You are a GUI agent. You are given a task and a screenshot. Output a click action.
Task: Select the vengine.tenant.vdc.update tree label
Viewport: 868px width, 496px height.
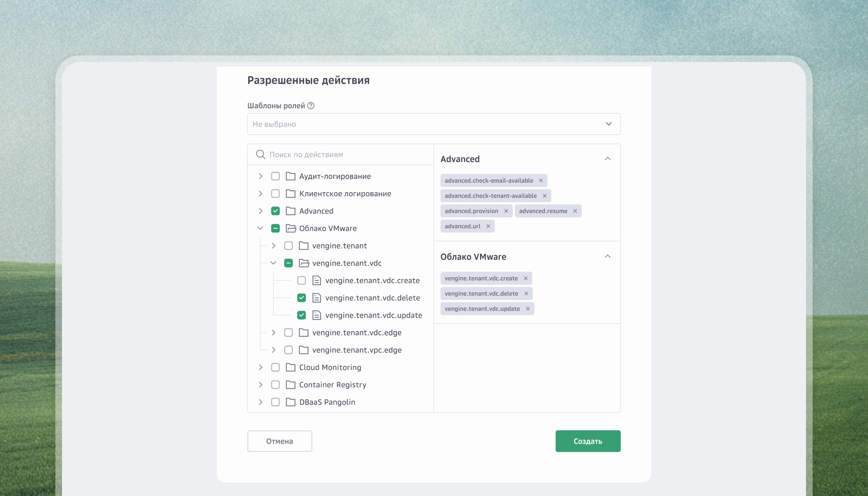pos(374,315)
